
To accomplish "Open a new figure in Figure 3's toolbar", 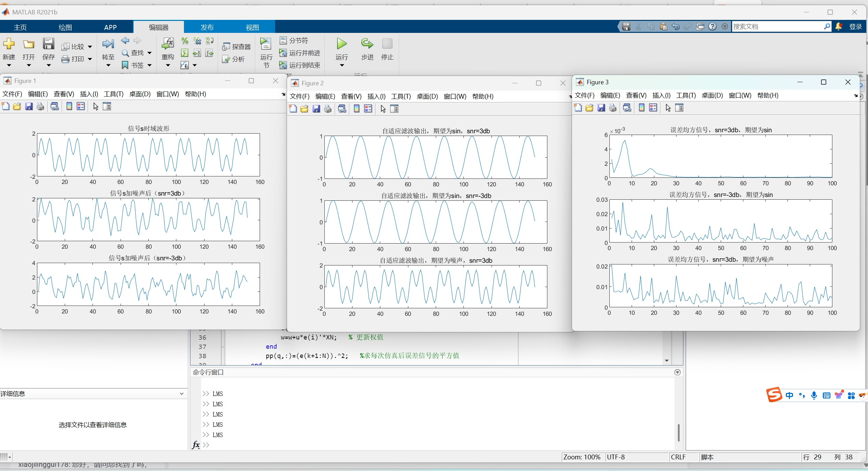I will pos(578,108).
